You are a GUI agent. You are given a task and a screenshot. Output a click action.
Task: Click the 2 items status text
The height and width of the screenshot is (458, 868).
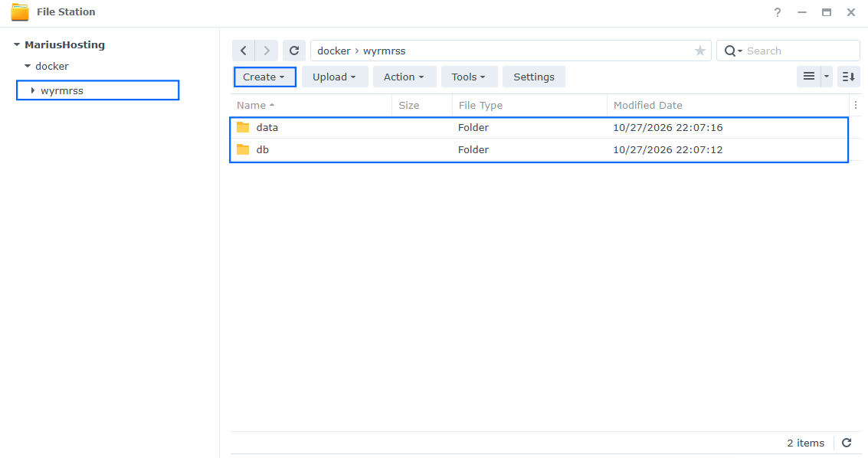pyautogui.click(x=805, y=443)
